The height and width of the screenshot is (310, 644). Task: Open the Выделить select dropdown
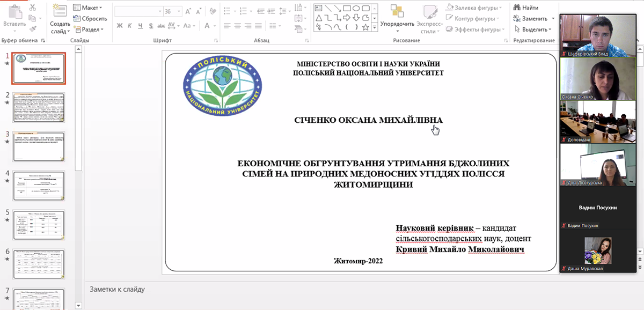pyautogui.click(x=532, y=29)
